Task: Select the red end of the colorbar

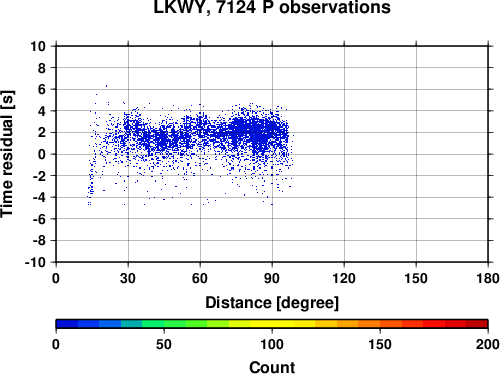Action: click(x=477, y=324)
